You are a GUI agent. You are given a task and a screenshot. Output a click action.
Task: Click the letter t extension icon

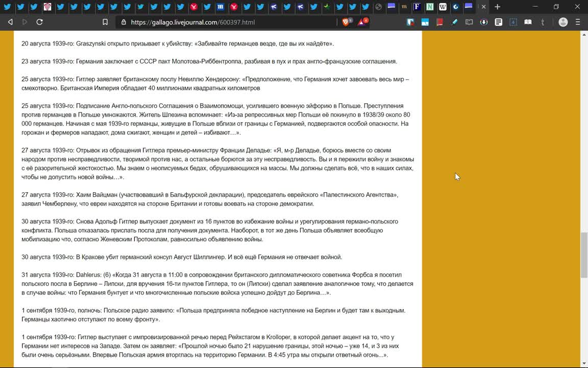click(542, 22)
